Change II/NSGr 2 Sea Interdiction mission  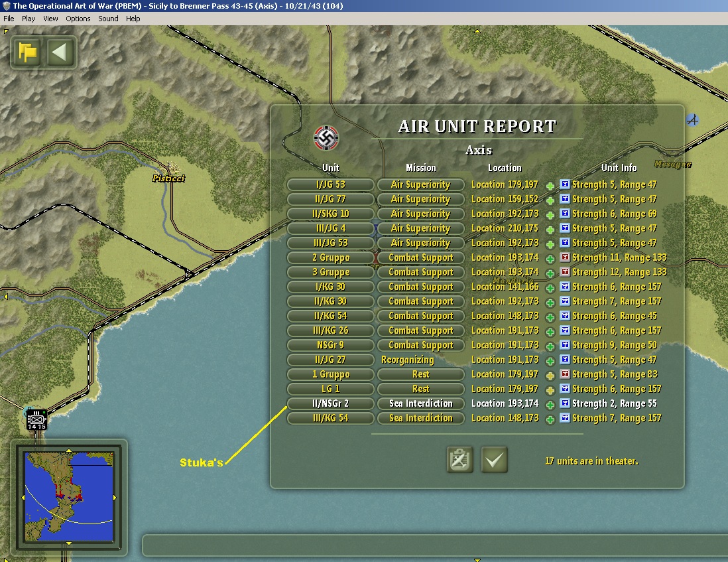(420, 403)
